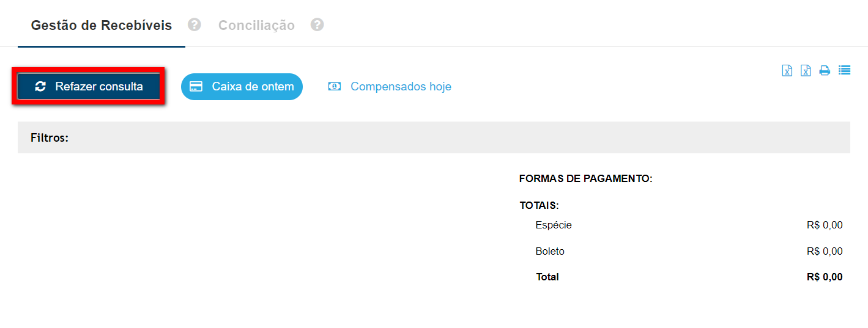
Task: Print the report using the printer icon
Action: [x=825, y=70]
